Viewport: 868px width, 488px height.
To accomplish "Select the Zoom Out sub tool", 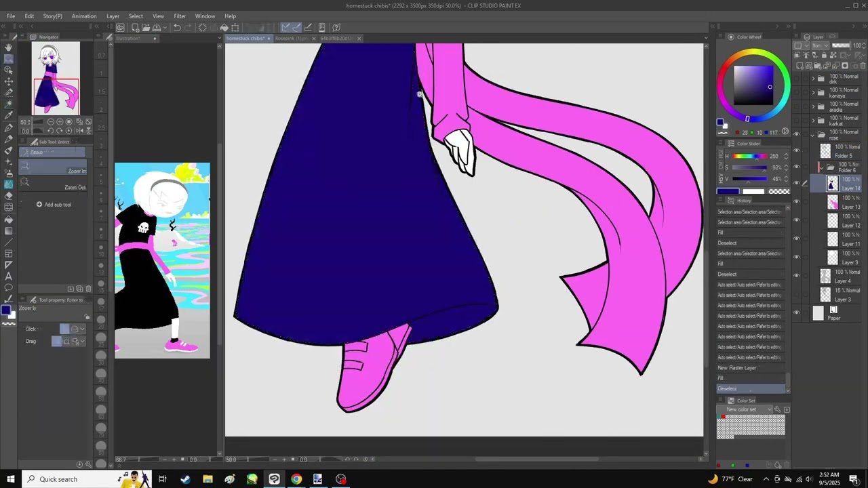I will point(54,183).
